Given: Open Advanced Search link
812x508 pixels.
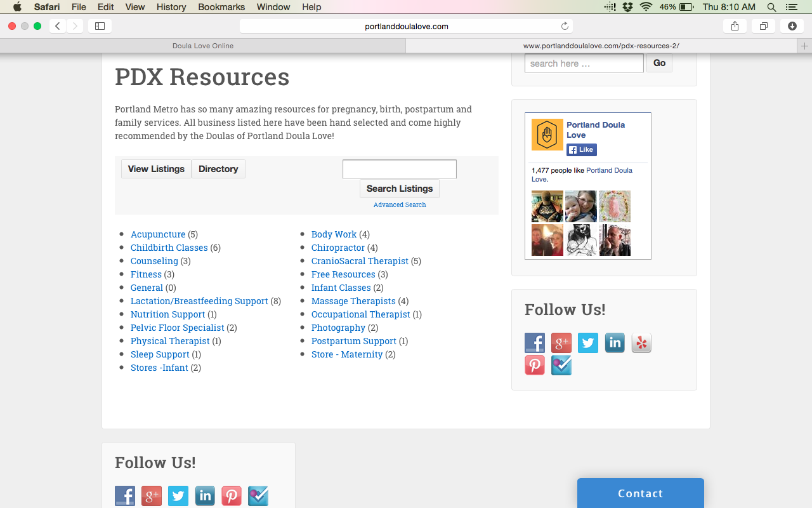Looking at the screenshot, I should 400,204.
